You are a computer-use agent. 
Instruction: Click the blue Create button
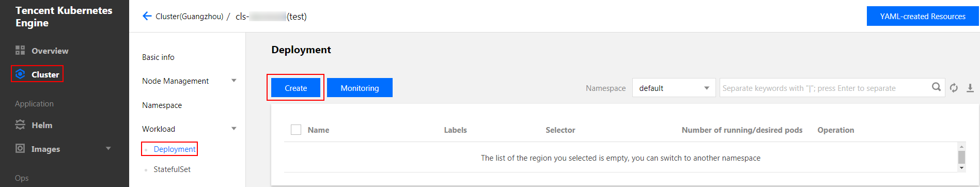click(x=295, y=88)
